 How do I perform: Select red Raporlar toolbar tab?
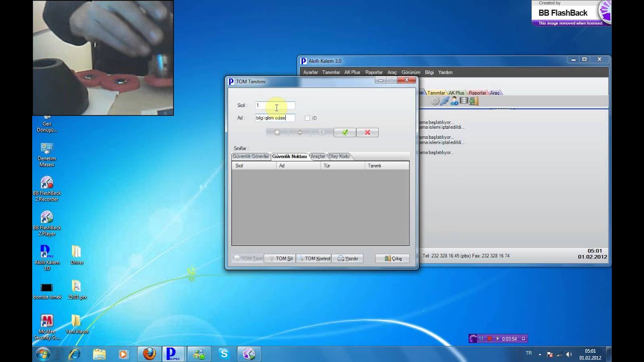[477, 93]
